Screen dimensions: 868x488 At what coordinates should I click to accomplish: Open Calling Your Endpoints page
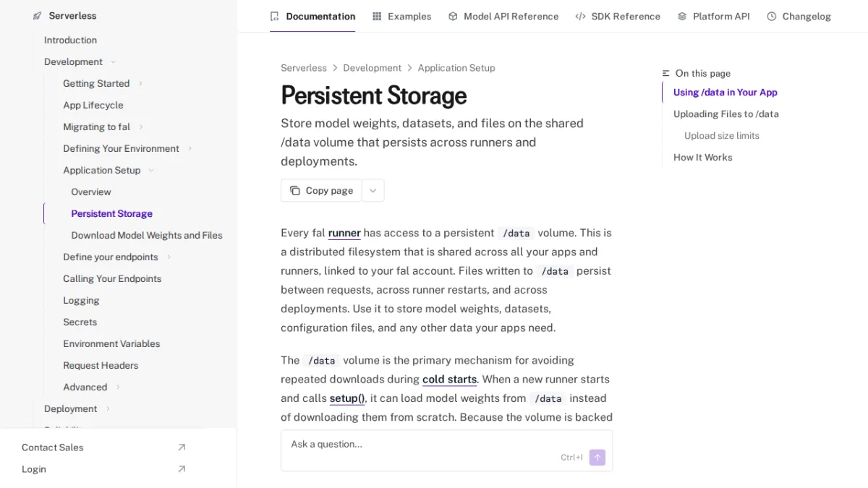(112, 279)
